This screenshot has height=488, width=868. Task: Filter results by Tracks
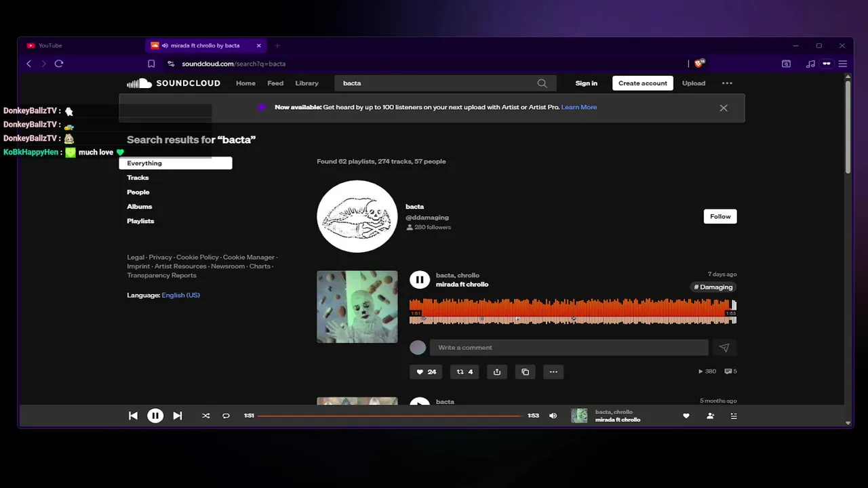(x=138, y=178)
